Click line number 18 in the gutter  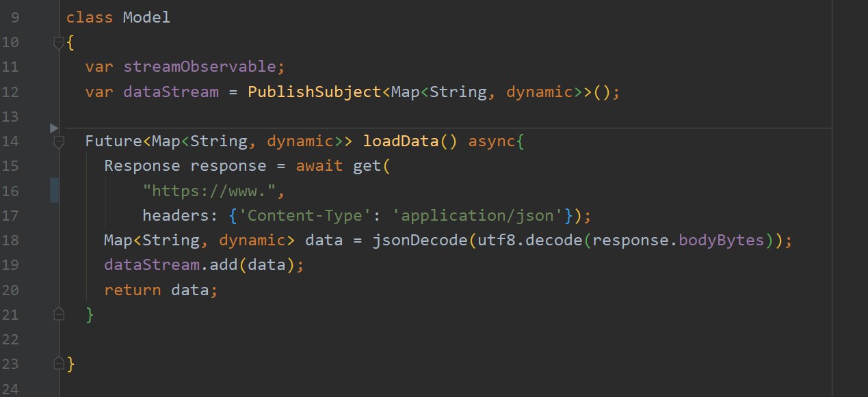[10, 240]
